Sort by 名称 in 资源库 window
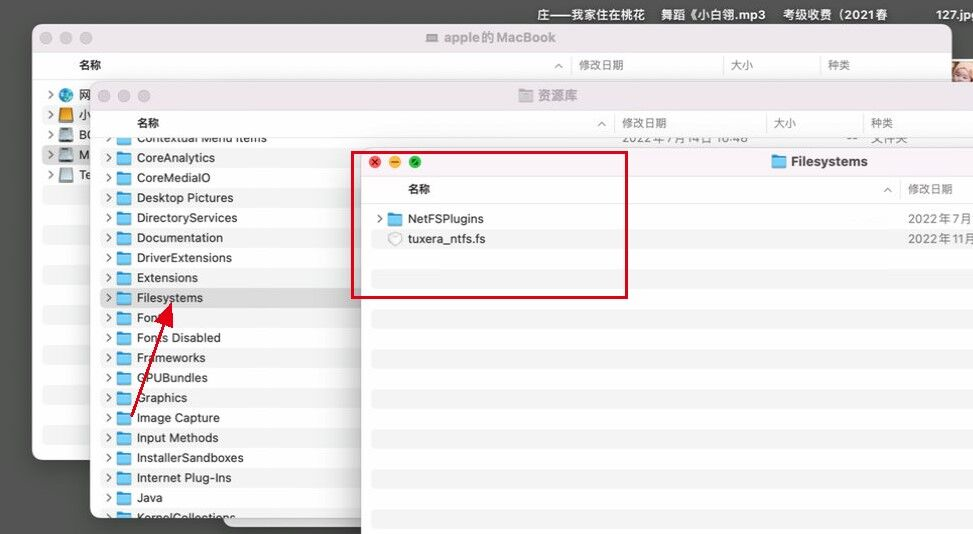Viewport: 973px width, 534px height. (x=148, y=123)
